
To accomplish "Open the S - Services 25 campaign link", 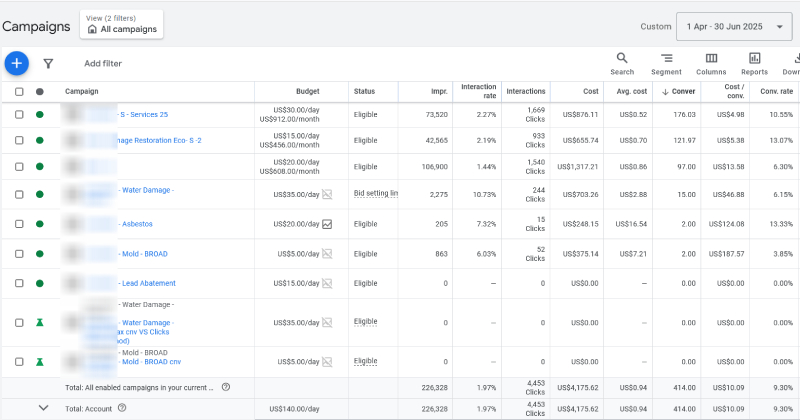I will click(x=143, y=114).
